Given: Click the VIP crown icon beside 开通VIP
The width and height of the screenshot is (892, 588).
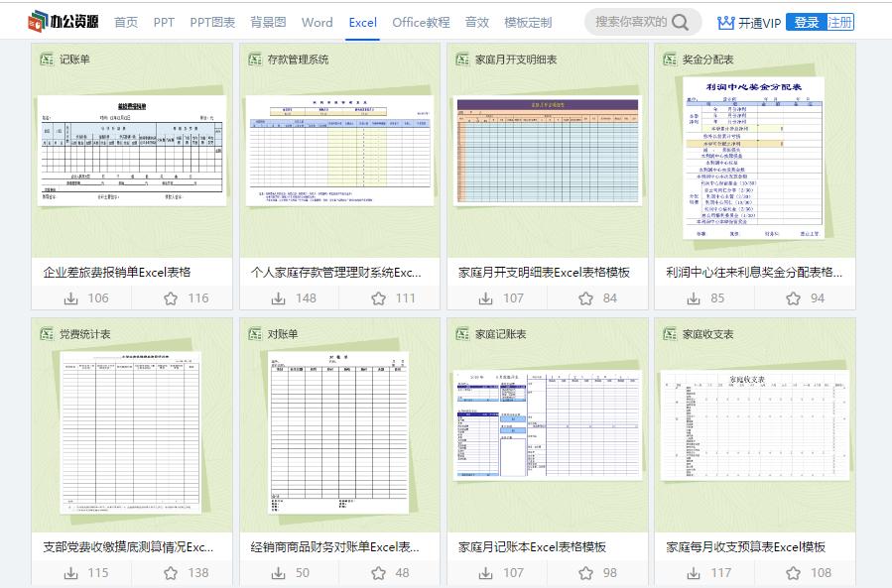Looking at the screenshot, I should click(726, 21).
